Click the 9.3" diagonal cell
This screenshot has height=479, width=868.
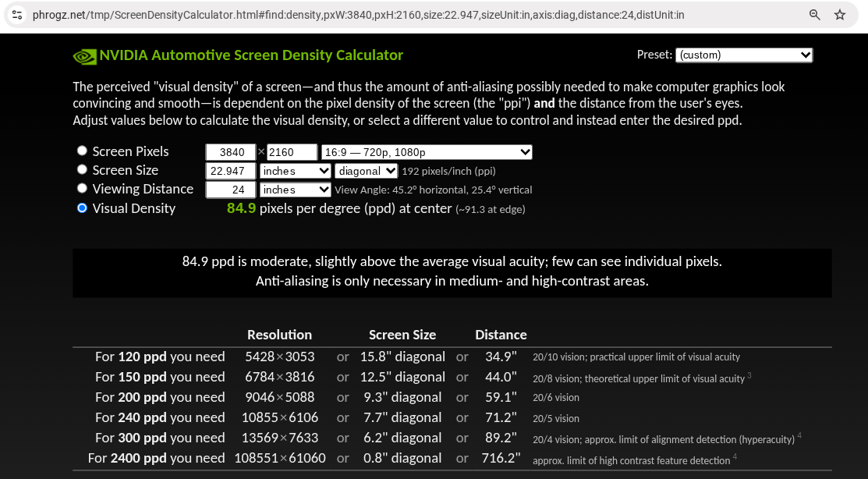pos(402,397)
